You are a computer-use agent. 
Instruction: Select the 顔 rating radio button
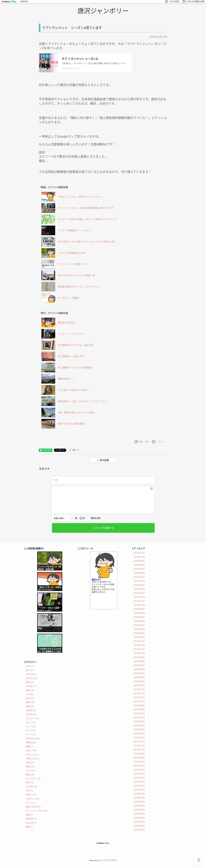point(73,518)
